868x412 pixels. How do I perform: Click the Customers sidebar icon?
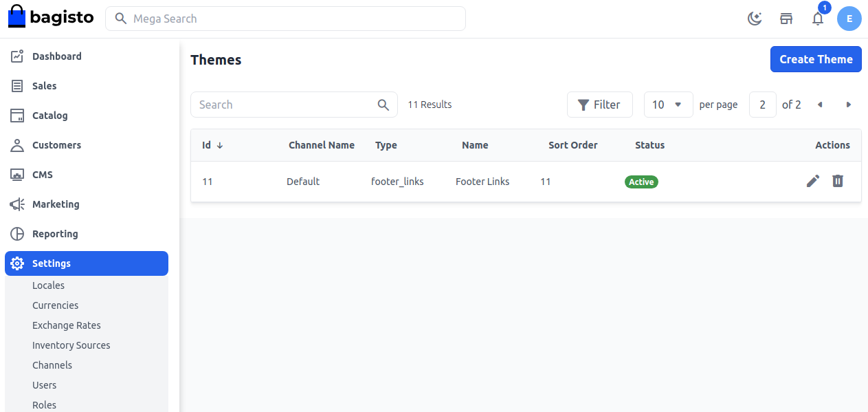click(19, 144)
